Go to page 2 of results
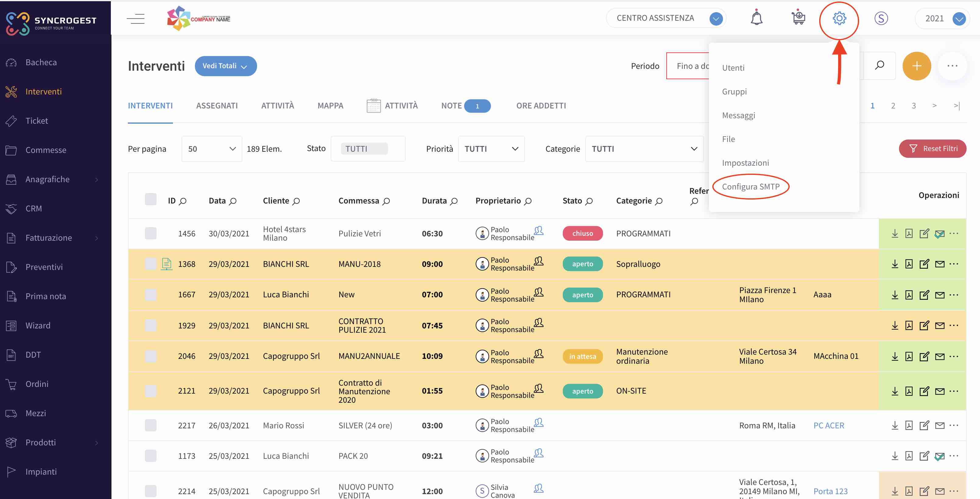This screenshot has height=499, width=980. pos(893,106)
